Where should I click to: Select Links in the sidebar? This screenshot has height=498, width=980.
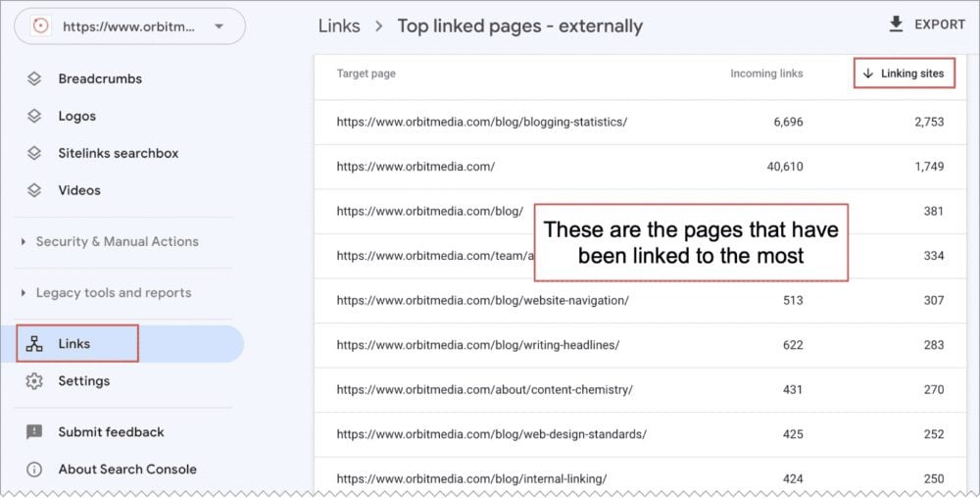tap(122, 344)
